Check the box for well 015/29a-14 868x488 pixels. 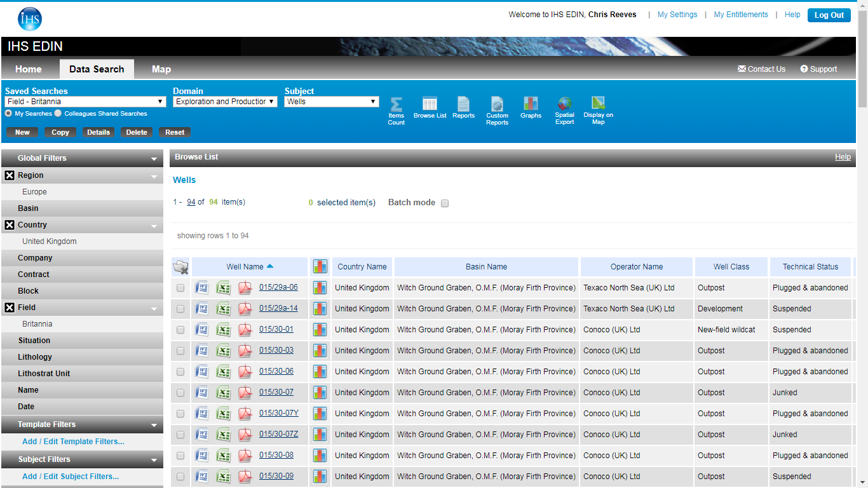point(180,309)
